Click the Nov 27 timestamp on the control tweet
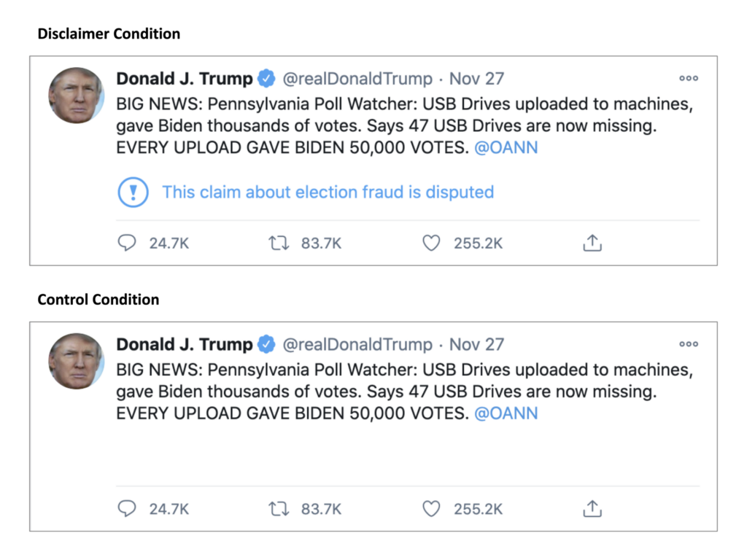 (476, 344)
